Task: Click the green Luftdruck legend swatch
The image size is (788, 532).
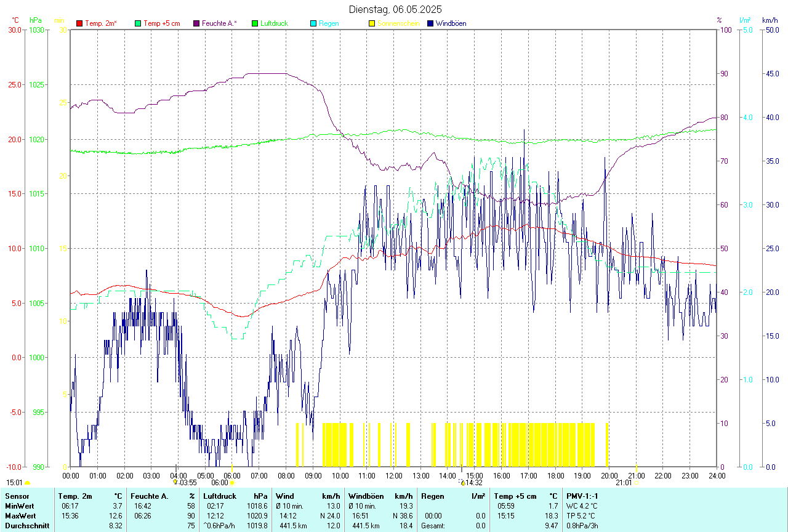Action: pos(255,23)
